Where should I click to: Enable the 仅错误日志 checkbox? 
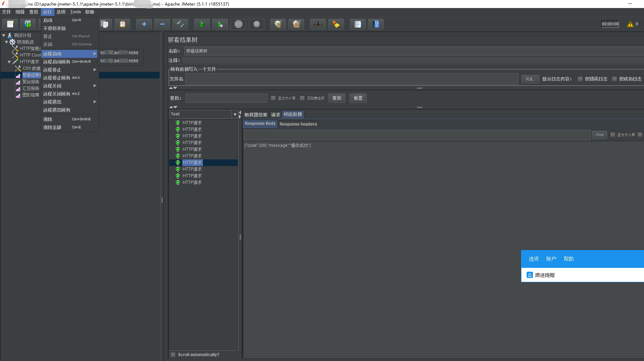[x=580, y=79]
